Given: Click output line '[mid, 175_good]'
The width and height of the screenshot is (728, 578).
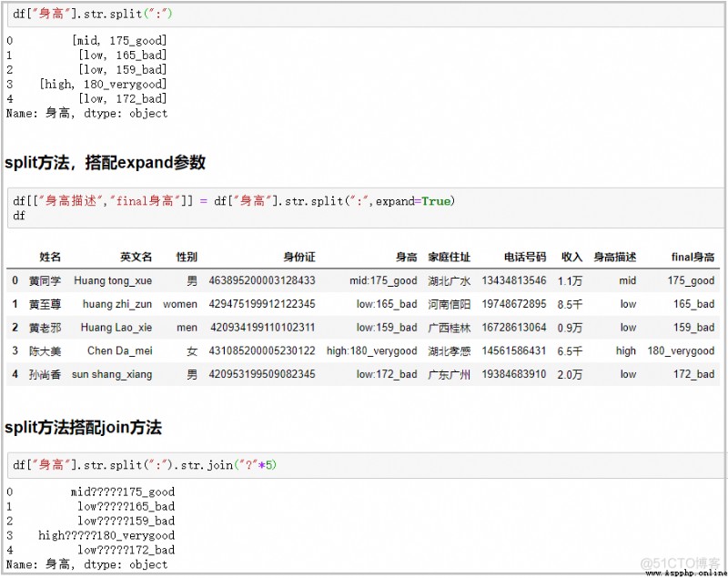Looking at the screenshot, I should 119,41.
